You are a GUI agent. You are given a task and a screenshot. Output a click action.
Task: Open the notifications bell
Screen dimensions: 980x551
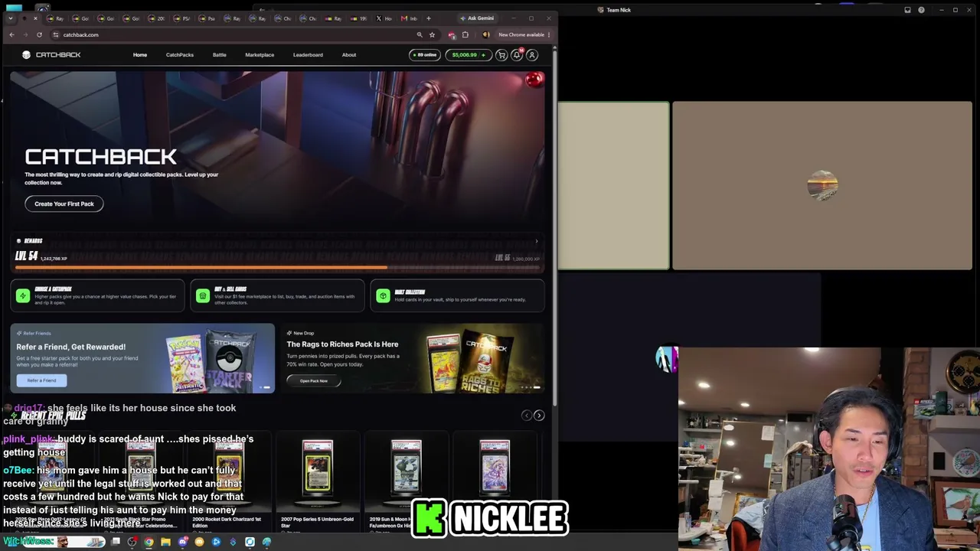517,55
